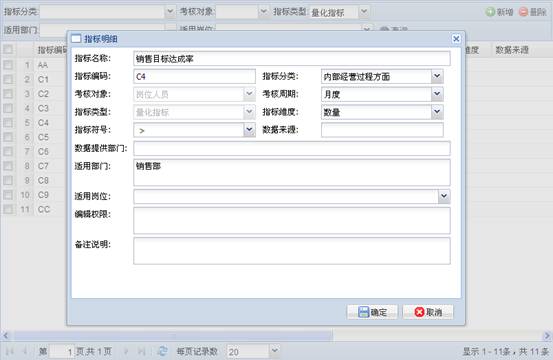This screenshot has height=360, width=553.
Task: Open the 每页记录数 page-size dropdown
Action: 274,351
